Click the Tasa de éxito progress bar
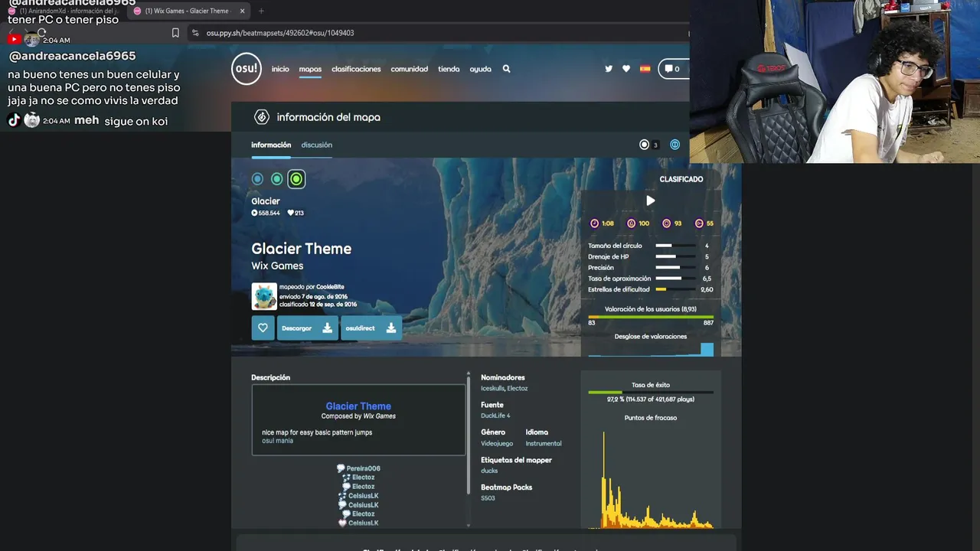The width and height of the screenshot is (980, 551). 651,393
